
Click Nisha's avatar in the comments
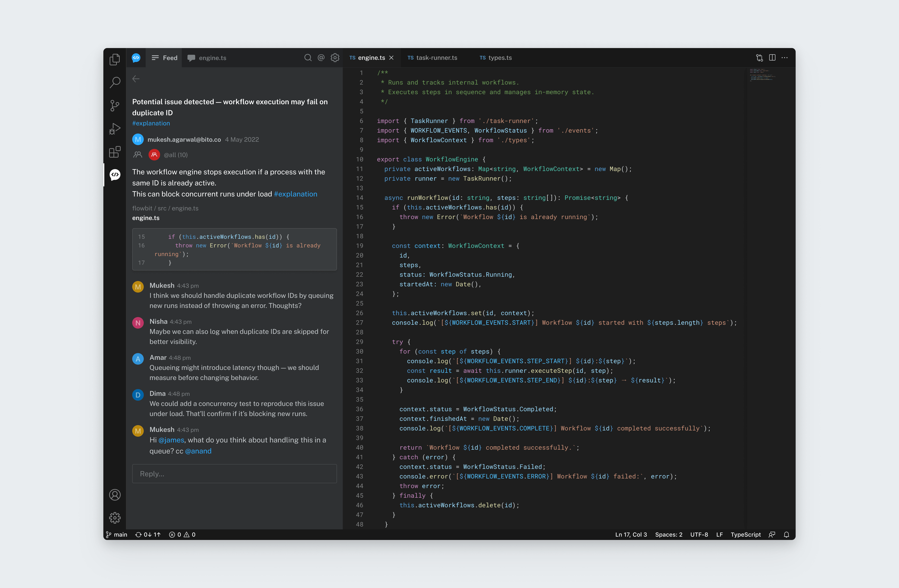coord(138,323)
